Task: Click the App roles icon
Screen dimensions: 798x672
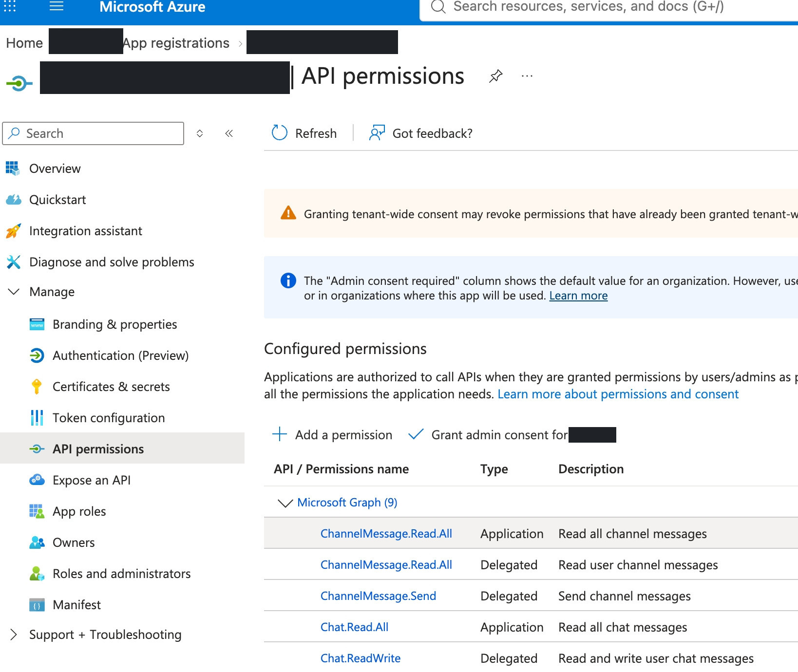Action: point(37,511)
